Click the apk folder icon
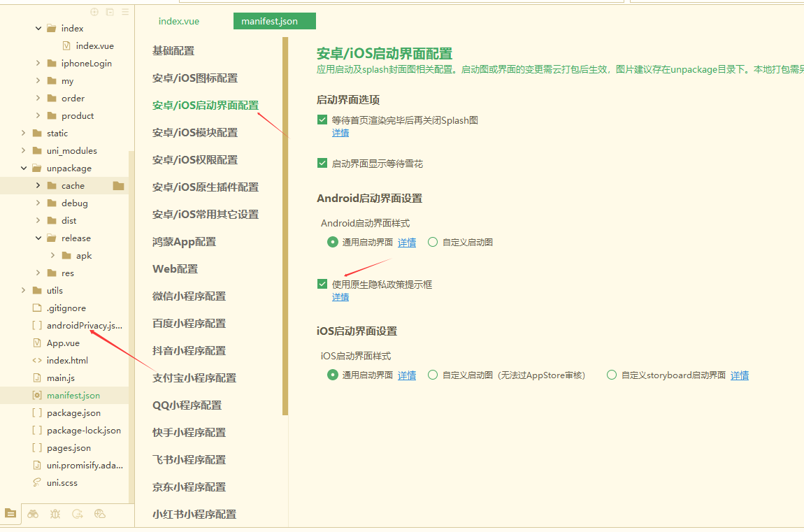Viewport: 804px width, 532px height. pos(66,255)
